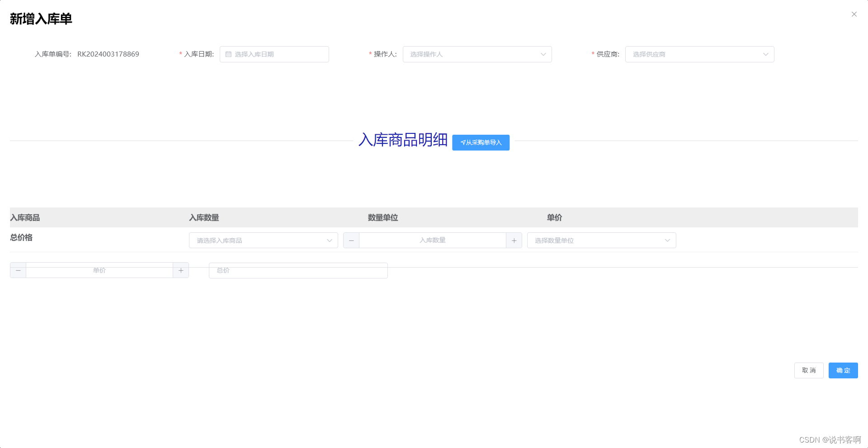
Task: Click the 入库数量 column header
Action: [204, 218]
